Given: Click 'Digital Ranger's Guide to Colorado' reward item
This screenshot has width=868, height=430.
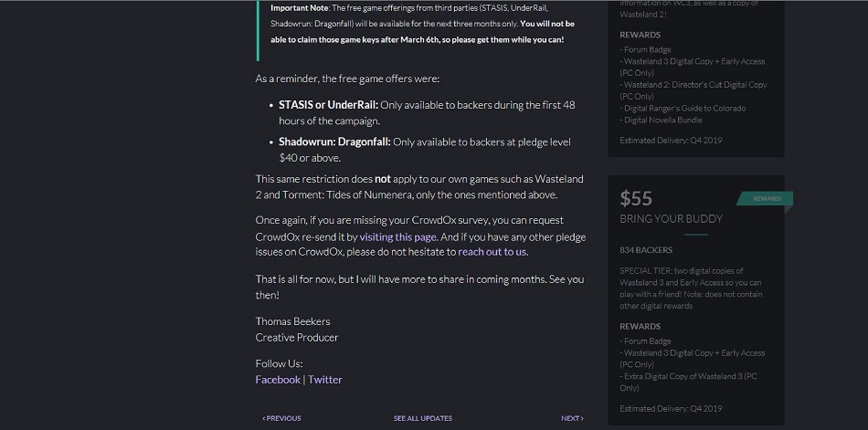Looking at the screenshot, I should [683, 108].
